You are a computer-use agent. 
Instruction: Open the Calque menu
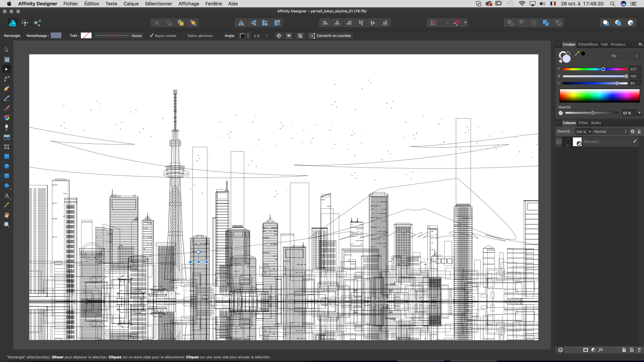pyautogui.click(x=131, y=4)
